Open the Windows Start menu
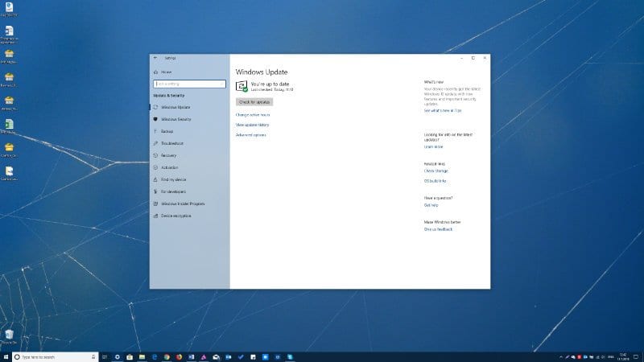This screenshot has height=362, width=644. pos(6,357)
